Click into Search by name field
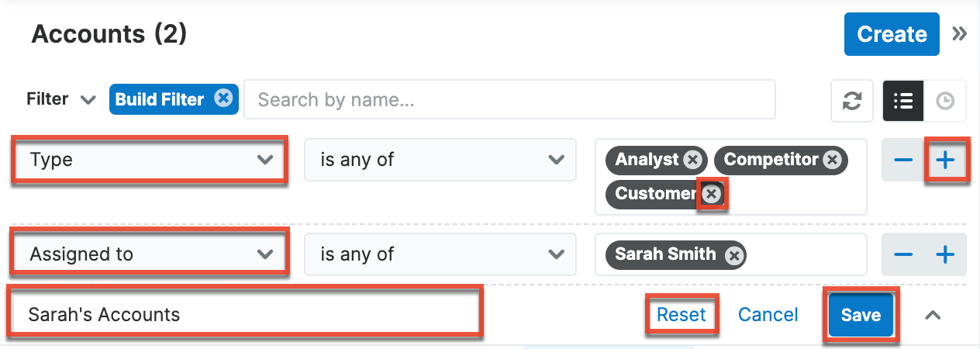This screenshot has width=980, height=349. 509,99
